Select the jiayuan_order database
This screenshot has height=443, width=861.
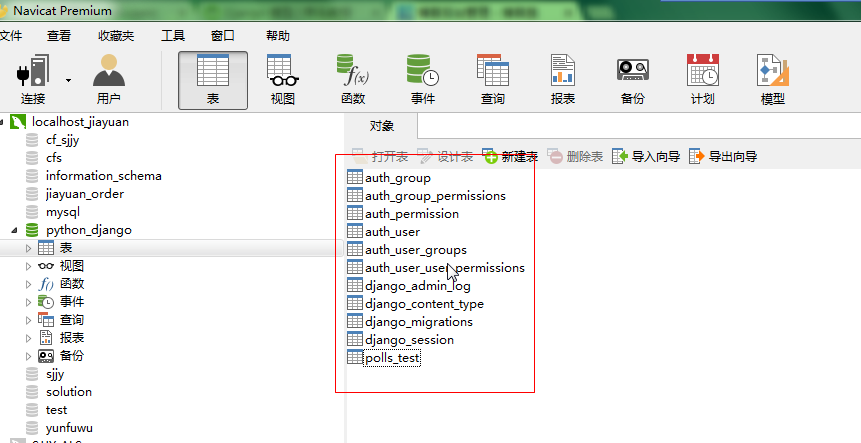pos(85,194)
